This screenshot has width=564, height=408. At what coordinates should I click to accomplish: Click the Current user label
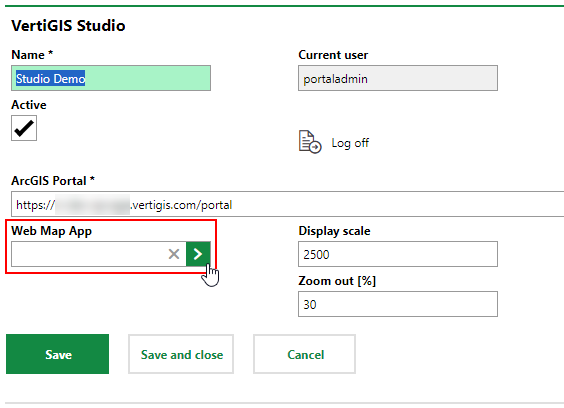click(x=333, y=55)
